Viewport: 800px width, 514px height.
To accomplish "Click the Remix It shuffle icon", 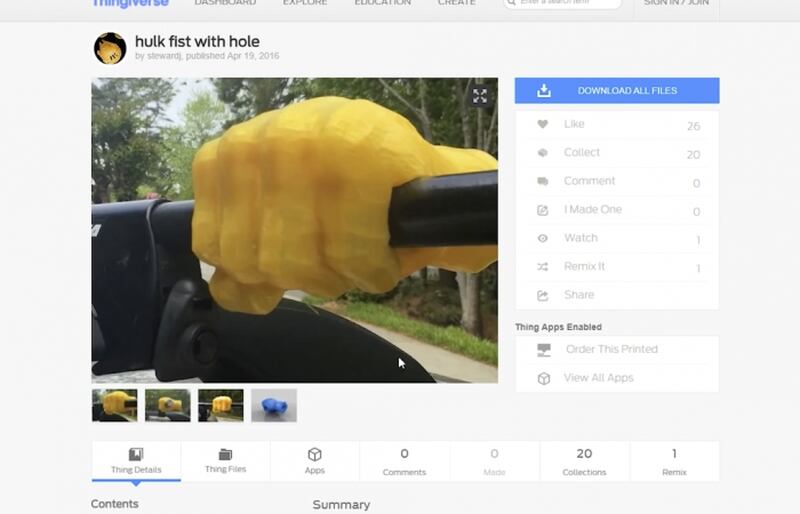I will point(542,266).
